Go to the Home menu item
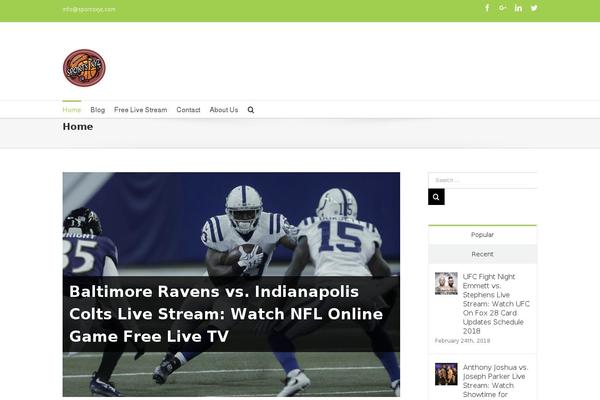This screenshot has height=400, width=600. pyautogui.click(x=72, y=110)
